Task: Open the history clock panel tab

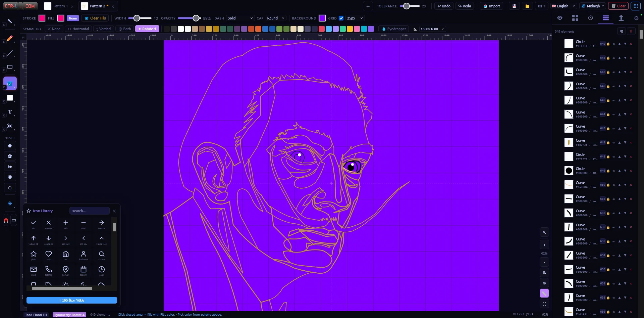Action: click(x=590, y=18)
